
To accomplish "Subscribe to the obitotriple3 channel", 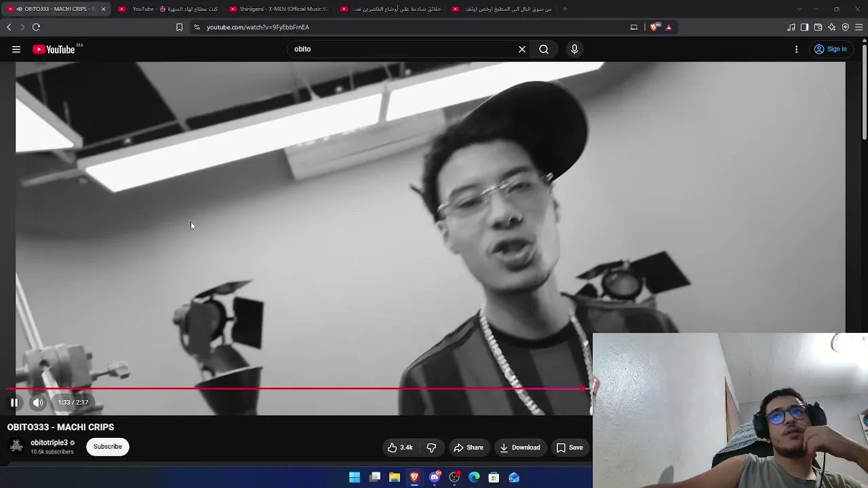I will coord(108,447).
